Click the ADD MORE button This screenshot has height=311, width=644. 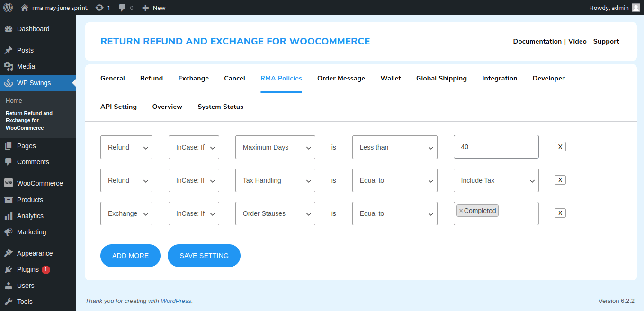pyautogui.click(x=130, y=256)
